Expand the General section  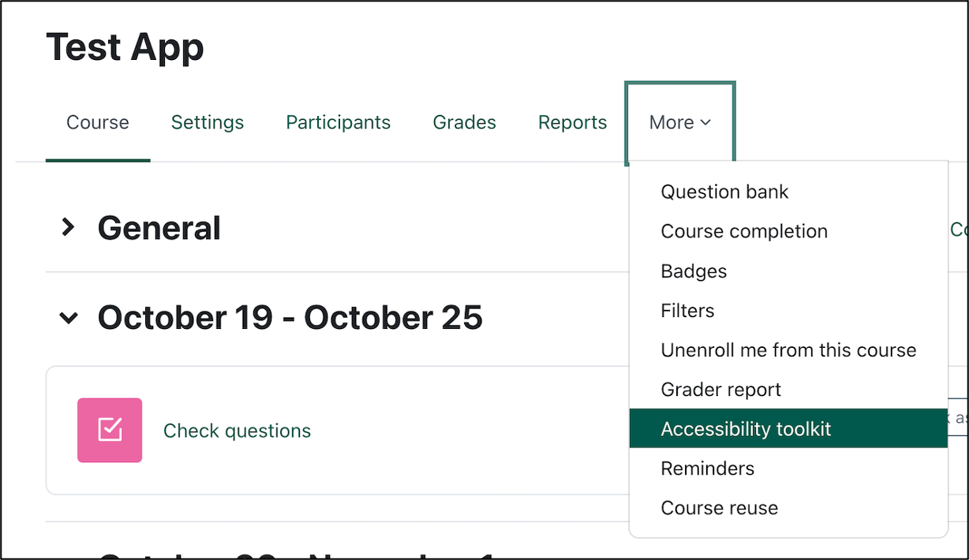69,228
